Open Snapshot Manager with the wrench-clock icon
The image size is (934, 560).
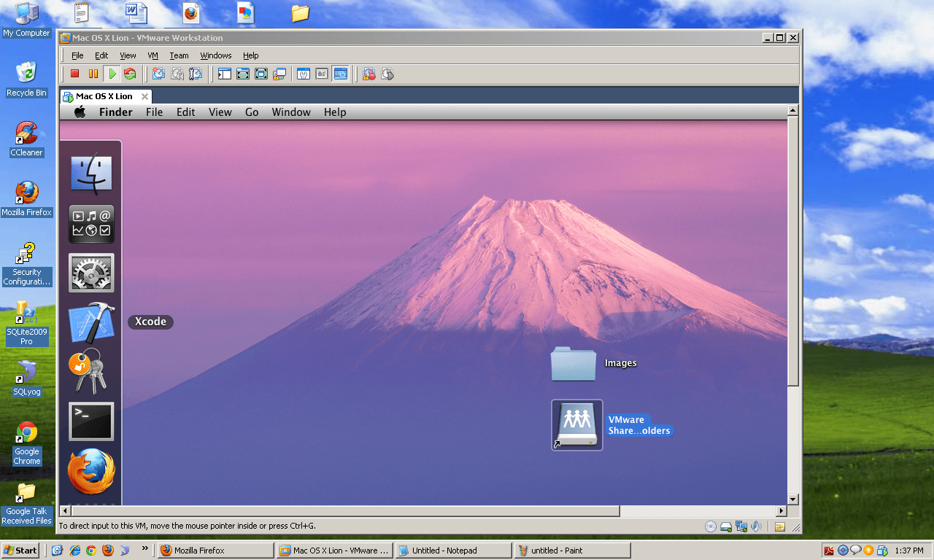[195, 74]
